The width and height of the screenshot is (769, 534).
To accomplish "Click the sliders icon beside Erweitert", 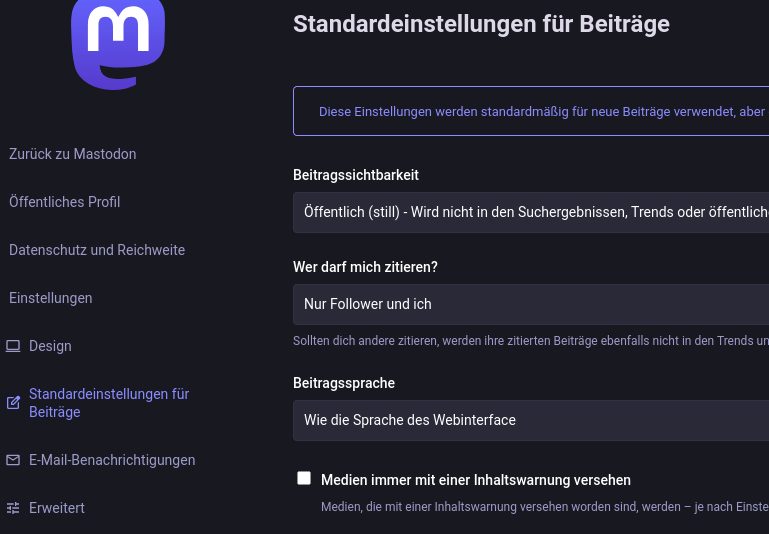I will (x=13, y=508).
